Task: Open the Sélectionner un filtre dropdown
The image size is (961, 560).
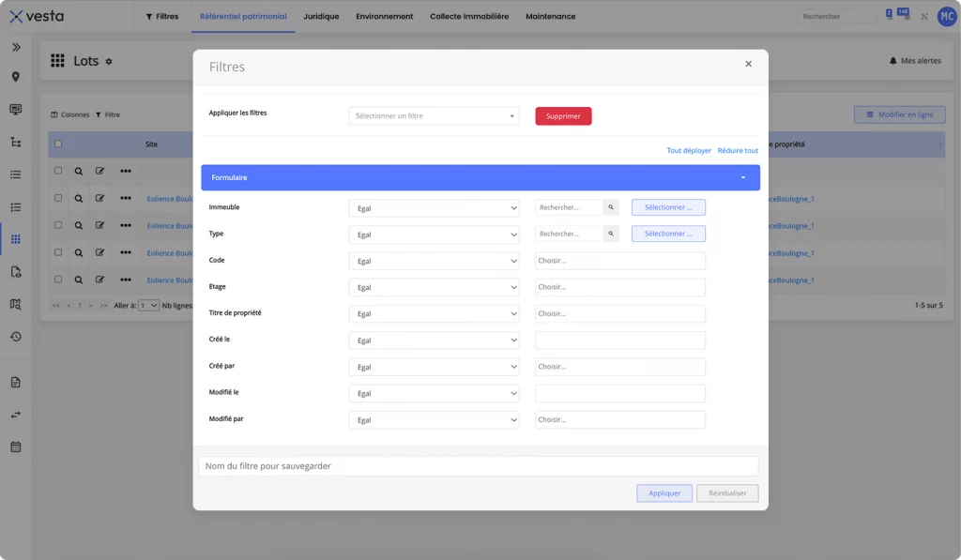Action: (434, 116)
